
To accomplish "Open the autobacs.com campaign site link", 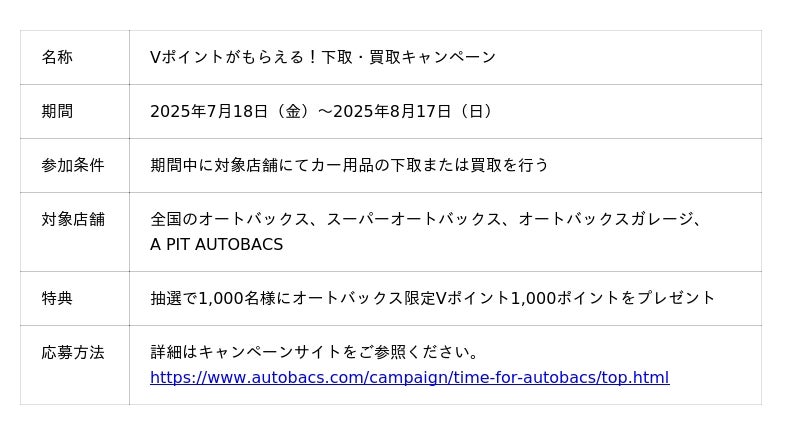I will point(409,378).
